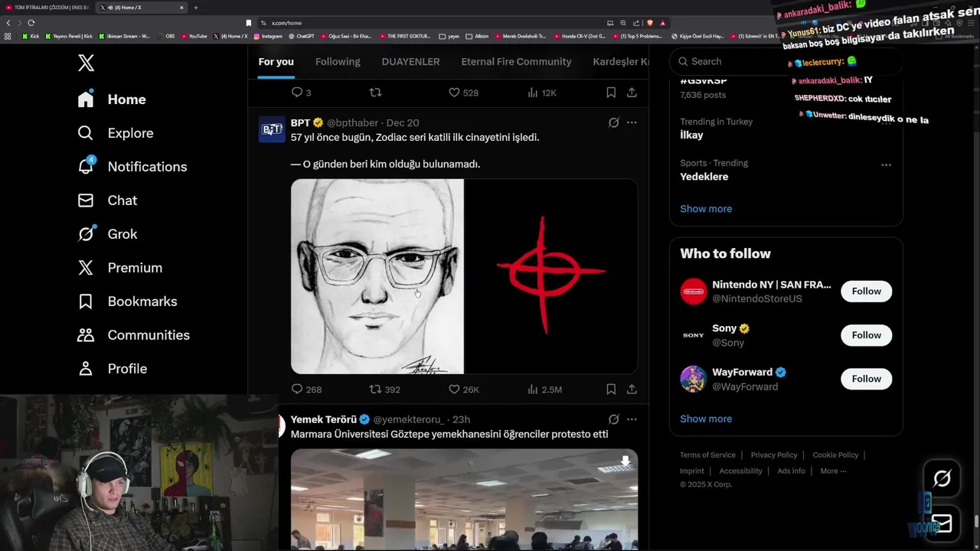Reply to BPT tweet with 268 replies
980x551 pixels.
tap(306, 390)
